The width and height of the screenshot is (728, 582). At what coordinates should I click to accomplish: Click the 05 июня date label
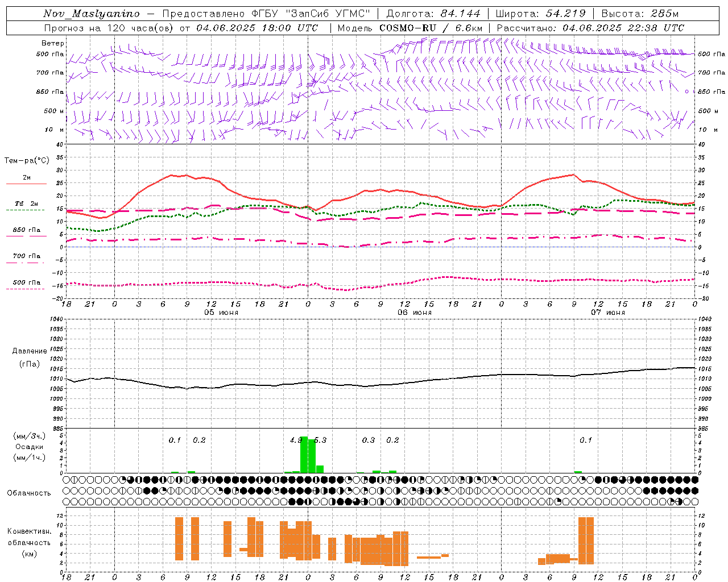(x=221, y=313)
